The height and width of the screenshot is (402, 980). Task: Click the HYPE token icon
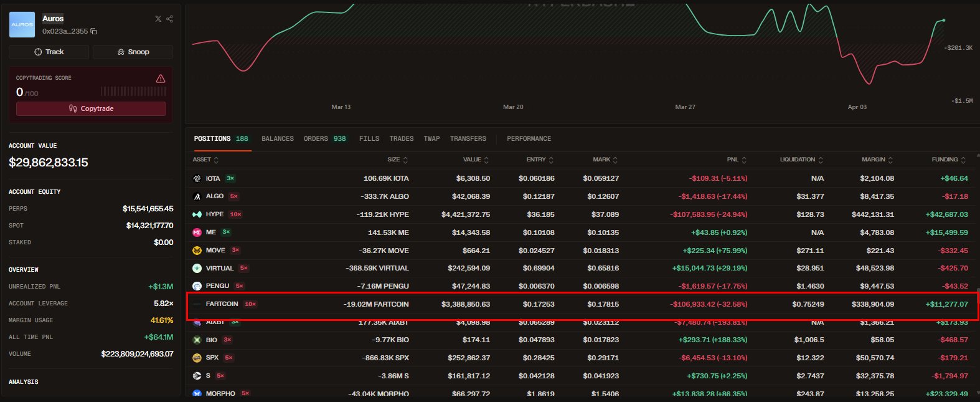197,214
